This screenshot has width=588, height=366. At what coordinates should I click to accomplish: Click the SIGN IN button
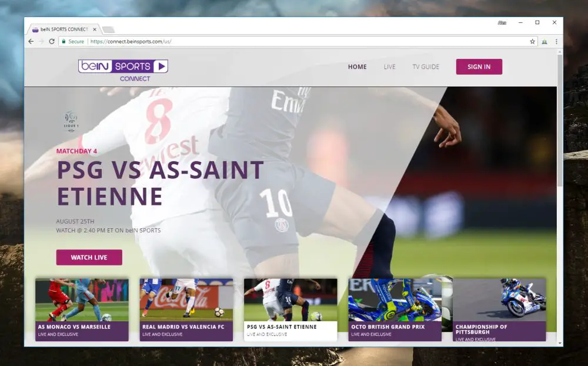479,67
